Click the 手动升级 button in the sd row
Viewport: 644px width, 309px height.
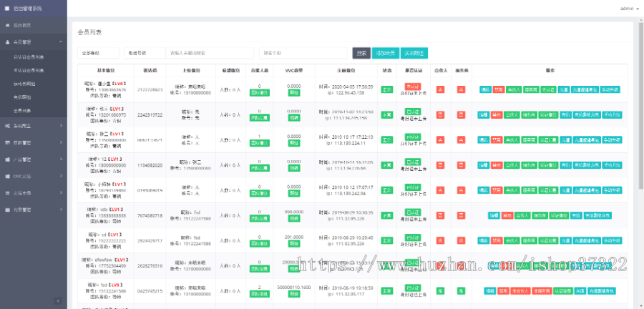click(612, 240)
